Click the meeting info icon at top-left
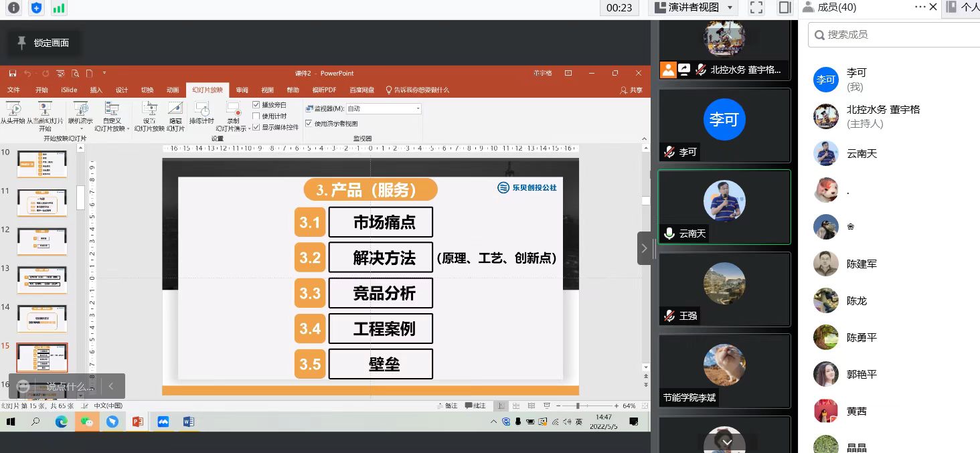The image size is (980, 453). (x=13, y=8)
